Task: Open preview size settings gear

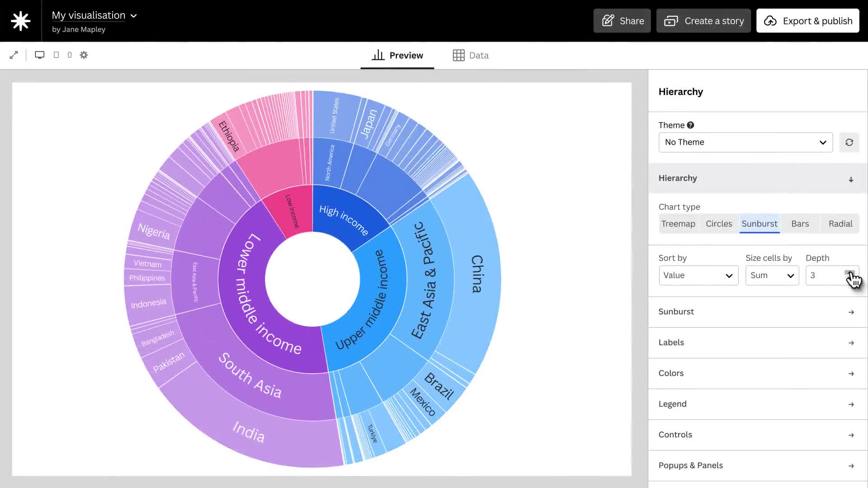Action: point(84,55)
